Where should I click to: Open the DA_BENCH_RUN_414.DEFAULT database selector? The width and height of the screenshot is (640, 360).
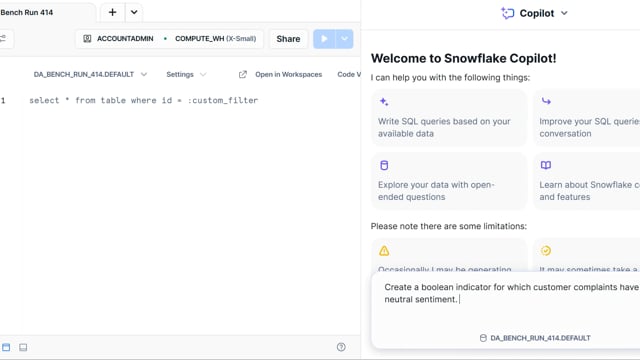[90, 74]
